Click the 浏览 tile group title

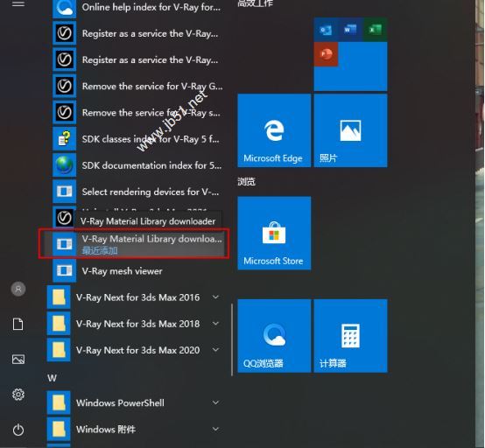(247, 181)
